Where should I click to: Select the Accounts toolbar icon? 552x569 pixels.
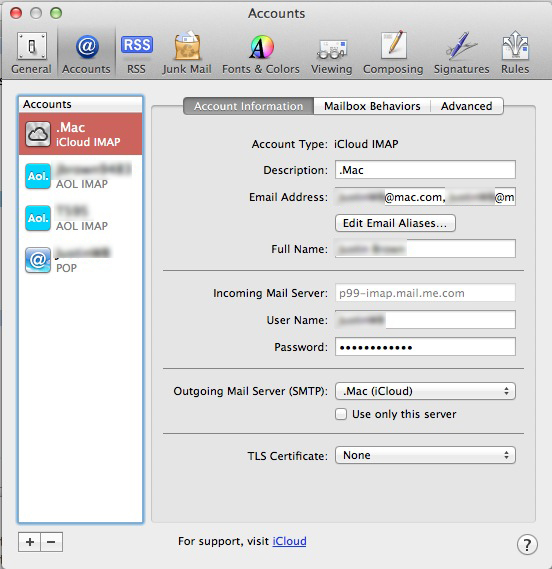86,53
